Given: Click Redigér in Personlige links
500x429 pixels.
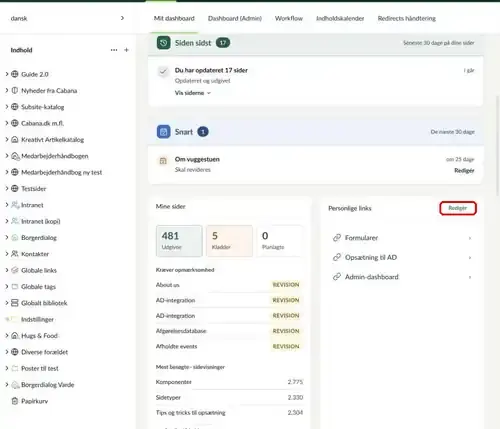Looking at the screenshot, I should (458, 208).
